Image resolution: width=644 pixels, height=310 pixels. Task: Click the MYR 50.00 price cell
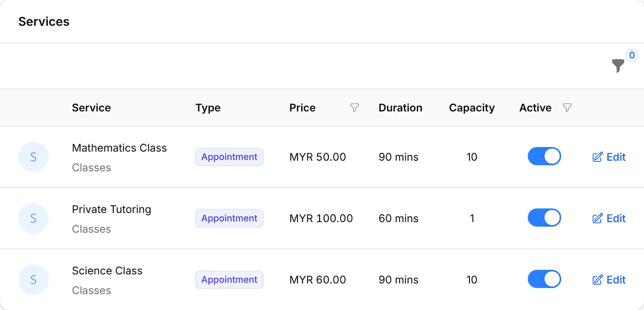(317, 157)
